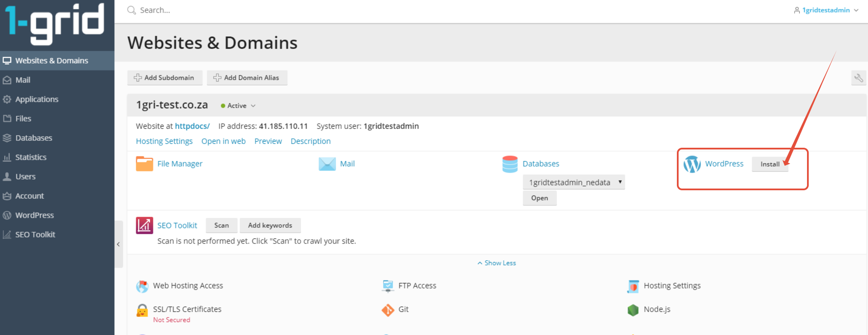Viewport: 868px width, 335px height.
Task: Click the WordPress link beside Install
Action: [724, 164]
